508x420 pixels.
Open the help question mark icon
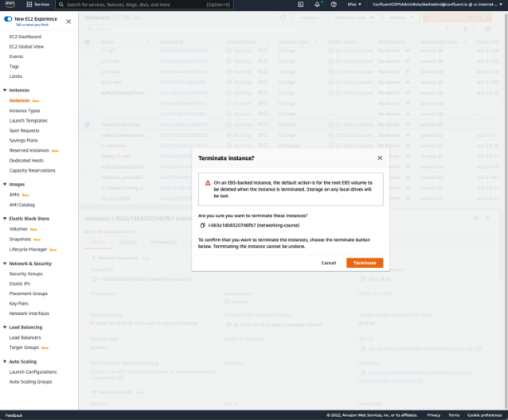[334, 5]
